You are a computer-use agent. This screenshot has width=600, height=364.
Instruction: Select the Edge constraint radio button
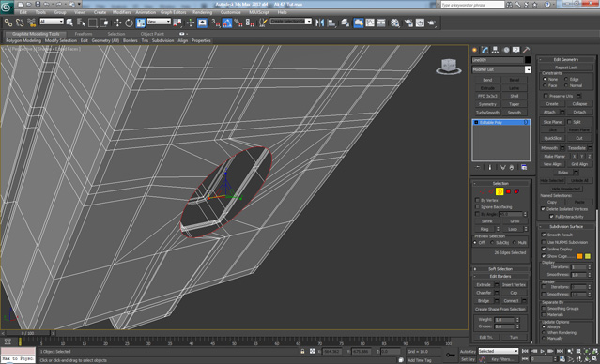point(566,79)
